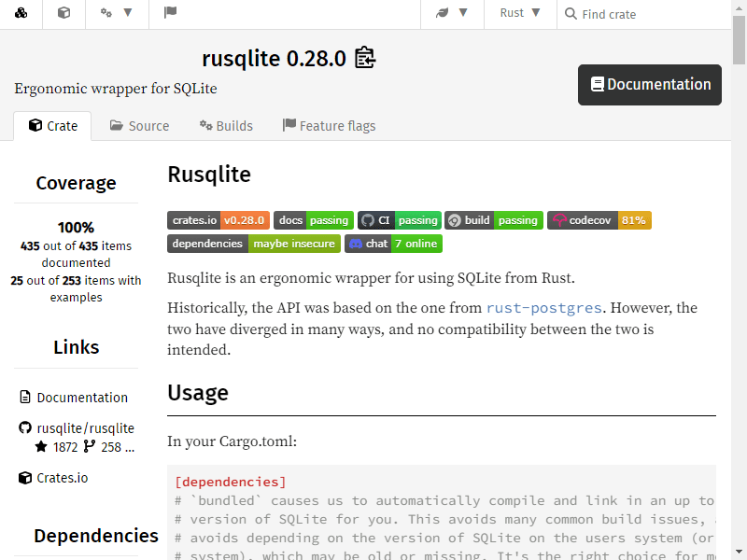Click the cube icon on Crate tab
This screenshot has width=747, height=560.
(x=35, y=125)
